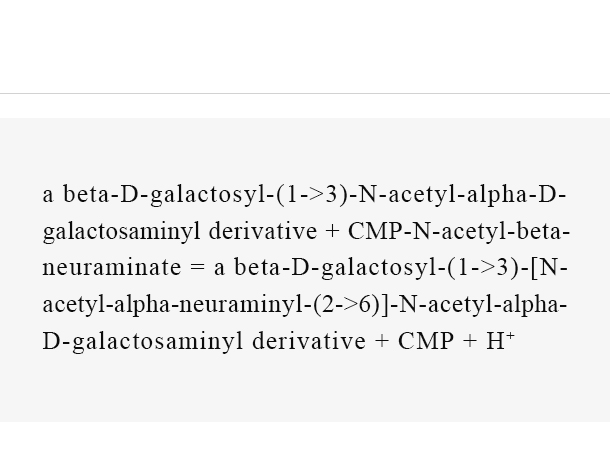The height and width of the screenshot is (463, 610).
Task: Click the plus sign before 'H+'
Action: point(470,342)
